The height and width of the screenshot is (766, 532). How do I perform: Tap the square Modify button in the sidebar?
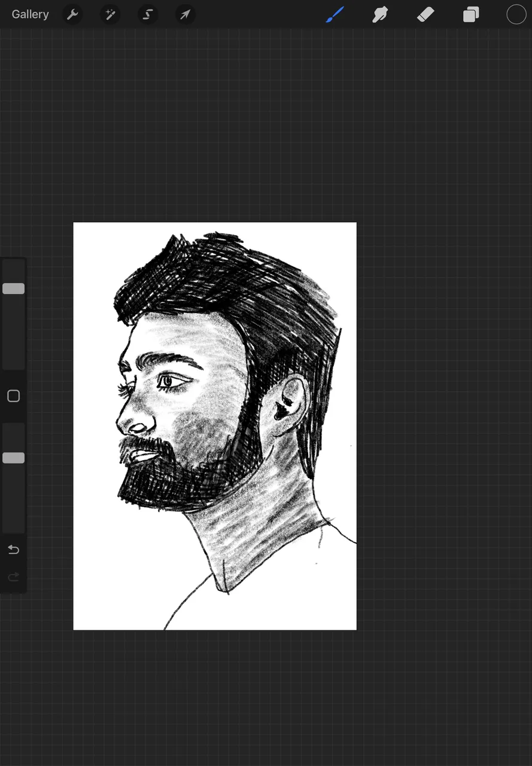tap(13, 396)
